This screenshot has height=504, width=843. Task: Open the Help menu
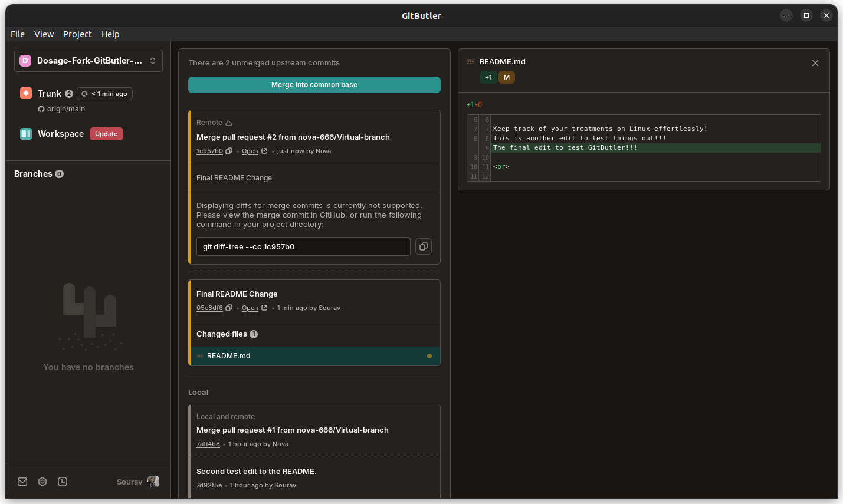pyautogui.click(x=110, y=34)
